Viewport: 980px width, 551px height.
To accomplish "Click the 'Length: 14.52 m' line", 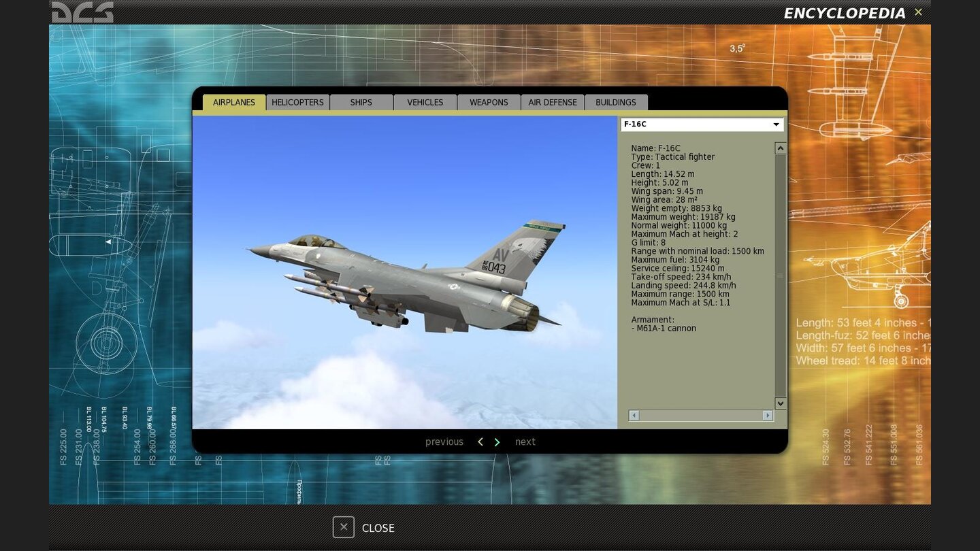I will pyautogui.click(x=662, y=174).
